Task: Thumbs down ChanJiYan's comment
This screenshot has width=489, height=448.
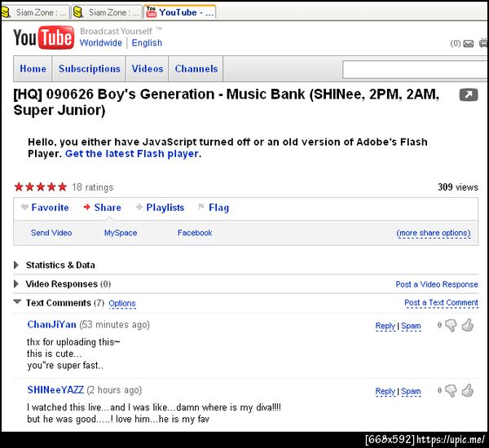Action: coord(451,326)
